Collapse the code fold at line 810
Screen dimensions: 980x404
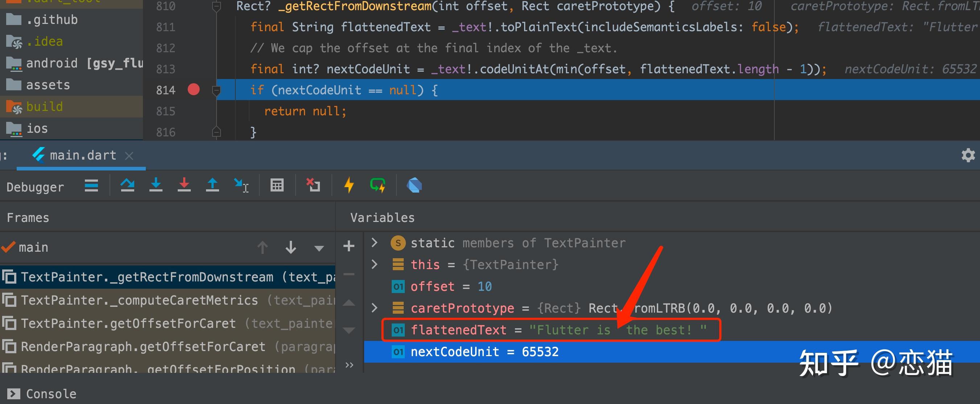pos(217,6)
